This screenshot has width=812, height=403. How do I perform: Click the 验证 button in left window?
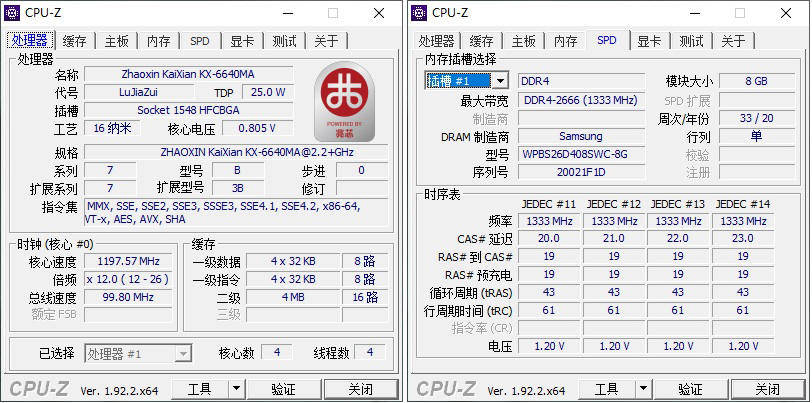coord(284,389)
